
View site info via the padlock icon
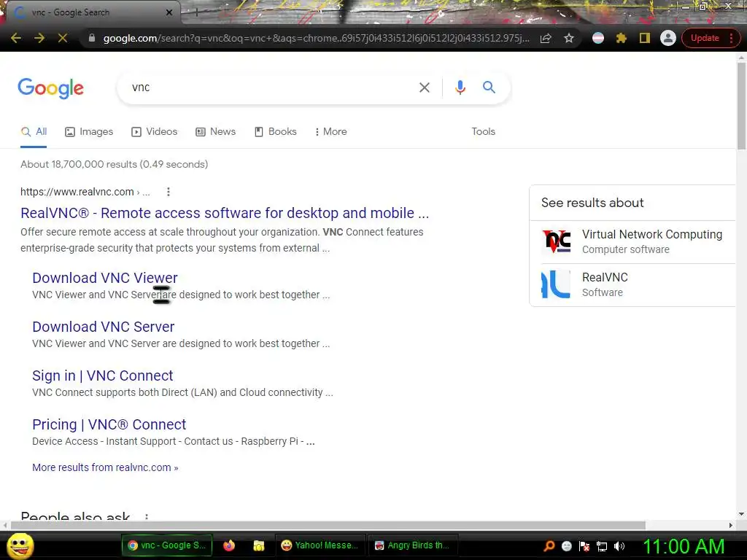[92, 38]
